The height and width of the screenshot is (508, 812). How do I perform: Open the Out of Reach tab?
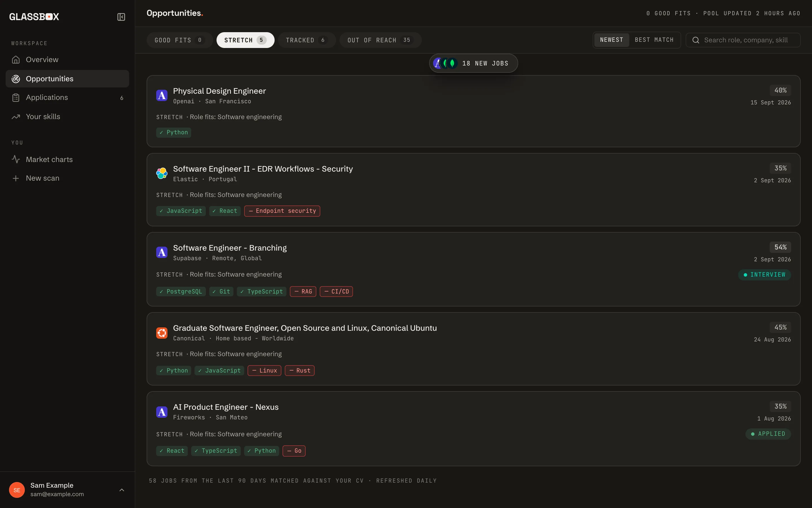[381, 40]
